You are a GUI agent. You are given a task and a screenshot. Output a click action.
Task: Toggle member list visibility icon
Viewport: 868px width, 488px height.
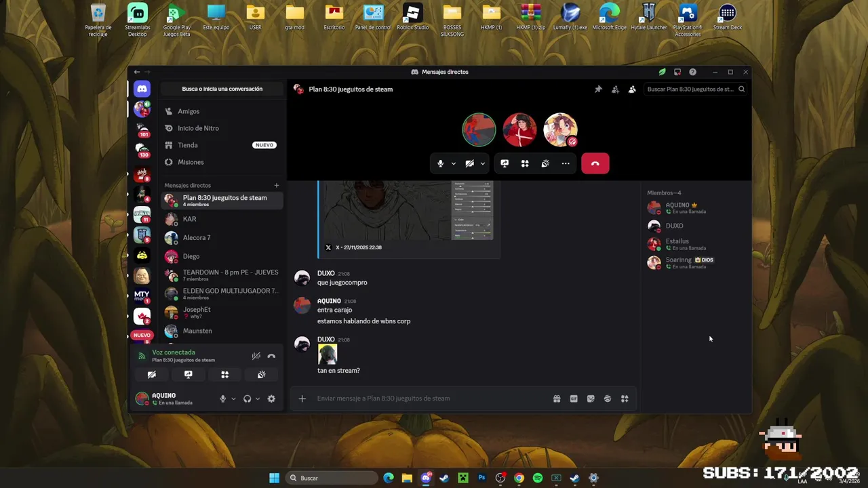(632, 89)
